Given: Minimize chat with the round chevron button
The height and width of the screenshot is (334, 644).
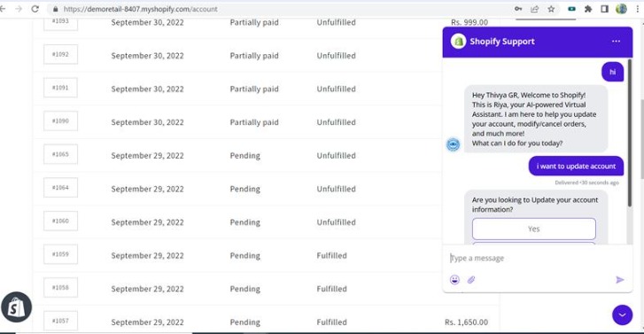Looking at the screenshot, I should coord(622,315).
